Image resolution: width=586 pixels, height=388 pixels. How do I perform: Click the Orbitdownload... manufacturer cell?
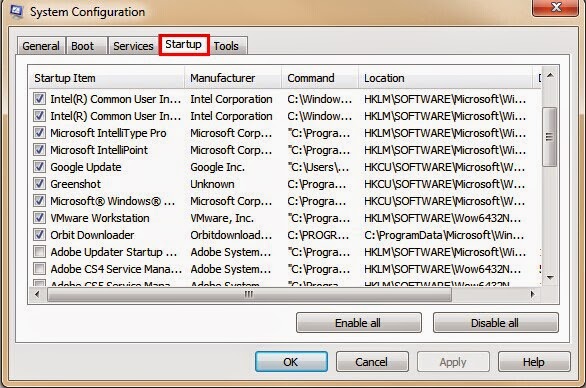click(x=231, y=235)
